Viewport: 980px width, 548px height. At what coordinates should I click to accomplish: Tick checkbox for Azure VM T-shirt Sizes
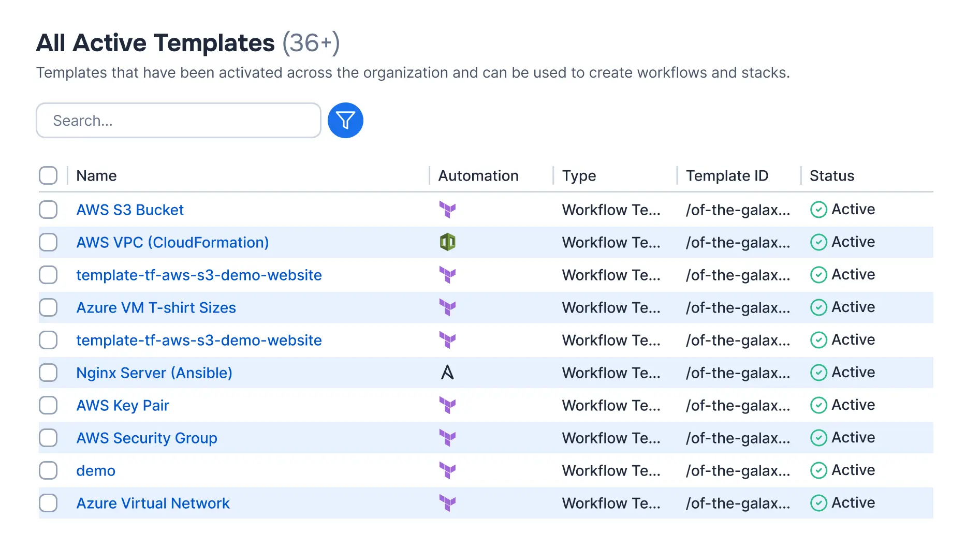point(48,307)
